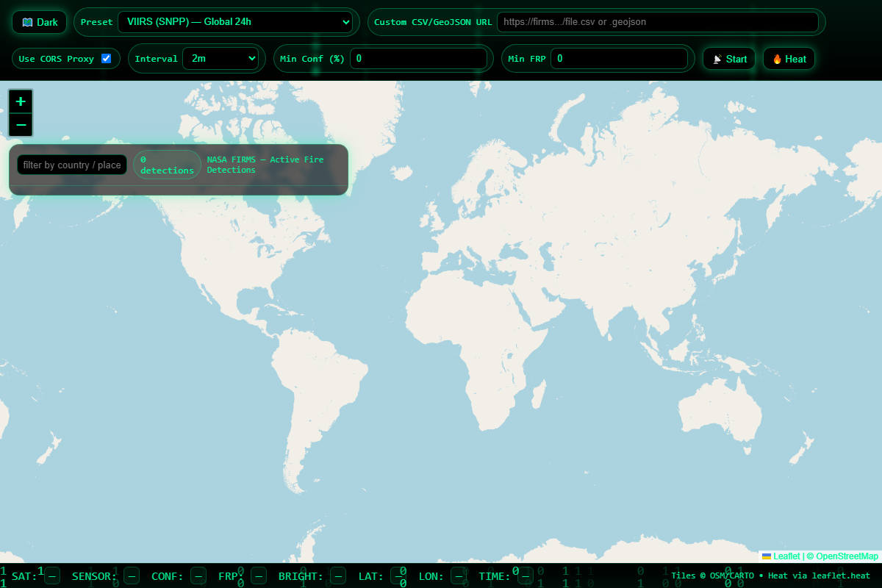This screenshot has width=882, height=588.
Task: Click the LON value chip
Action: [459, 576]
